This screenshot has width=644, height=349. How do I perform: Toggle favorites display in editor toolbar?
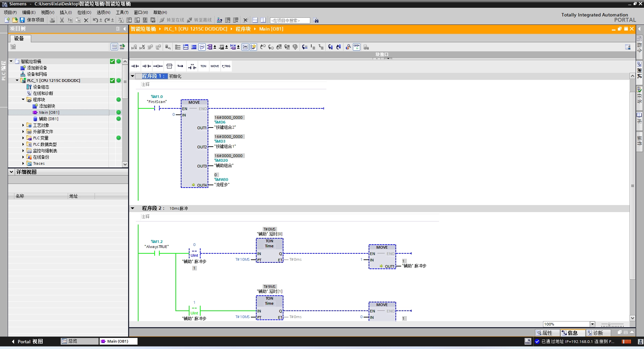coord(253,47)
